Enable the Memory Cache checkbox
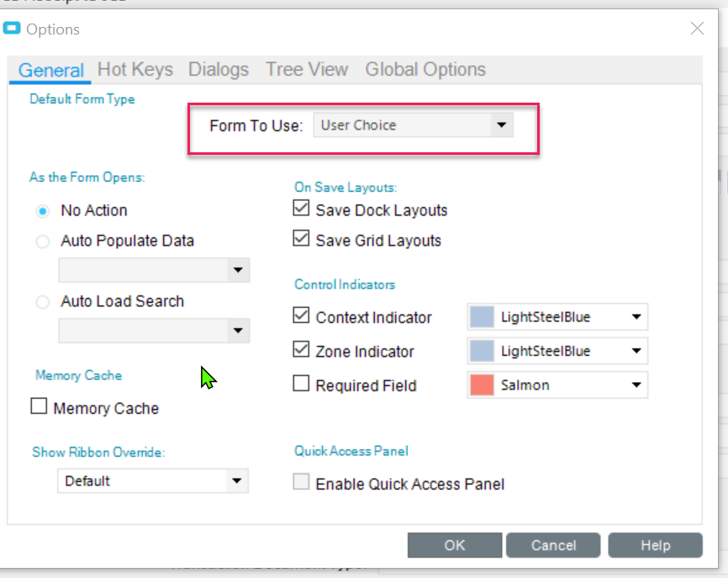The image size is (728, 578). 39,406
